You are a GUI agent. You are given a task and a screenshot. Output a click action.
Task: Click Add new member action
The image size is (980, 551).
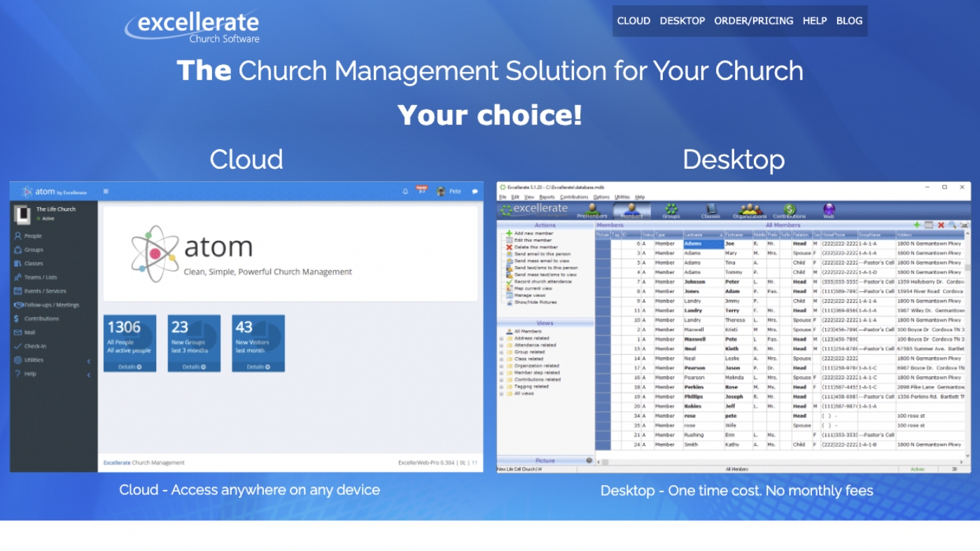[529, 233]
